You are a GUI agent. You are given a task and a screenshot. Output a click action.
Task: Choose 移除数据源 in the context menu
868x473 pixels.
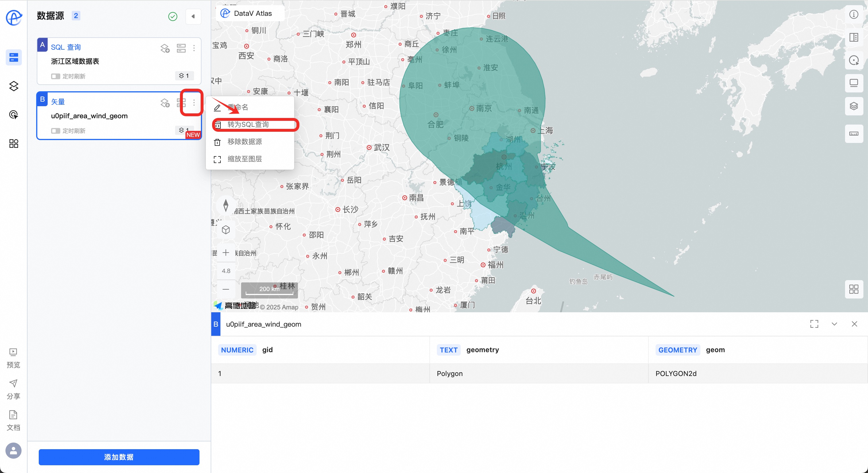[245, 142]
